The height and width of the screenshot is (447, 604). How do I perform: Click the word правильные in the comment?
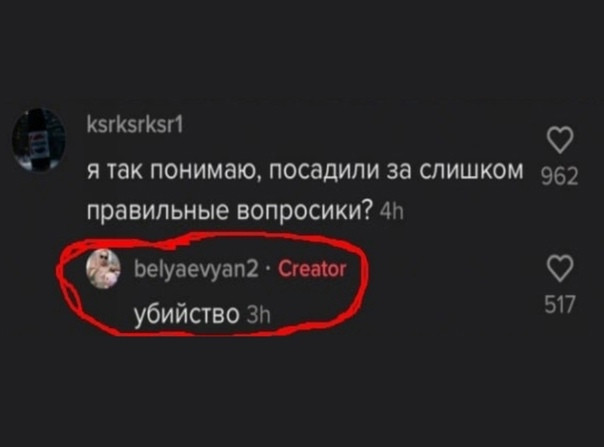(x=158, y=212)
